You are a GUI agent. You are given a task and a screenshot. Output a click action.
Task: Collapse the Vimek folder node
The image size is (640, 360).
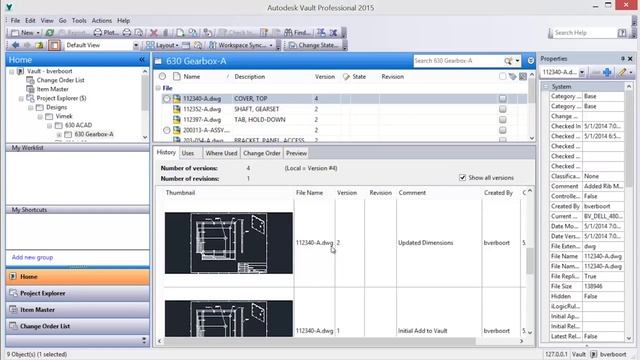point(40,116)
